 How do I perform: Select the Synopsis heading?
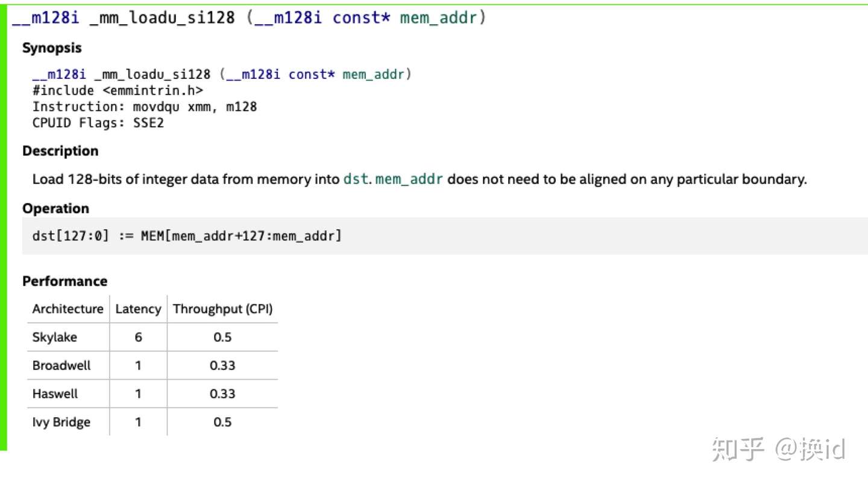52,48
